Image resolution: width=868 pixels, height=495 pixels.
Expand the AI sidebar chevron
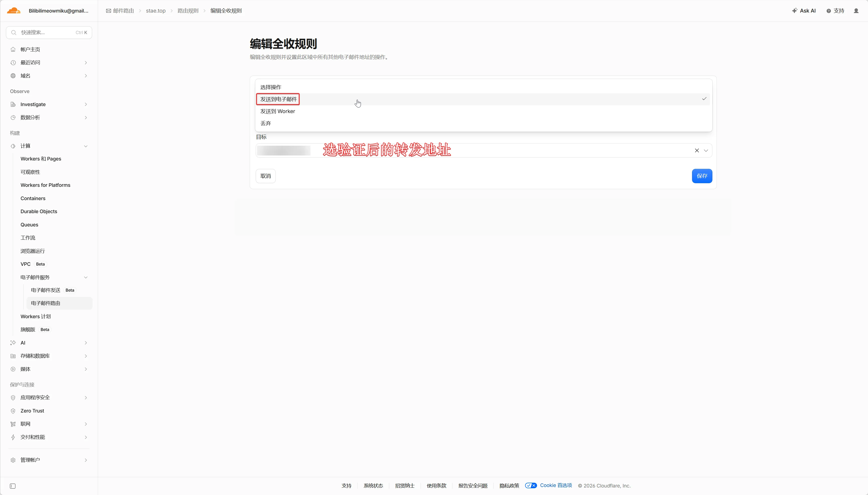(86, 343)
